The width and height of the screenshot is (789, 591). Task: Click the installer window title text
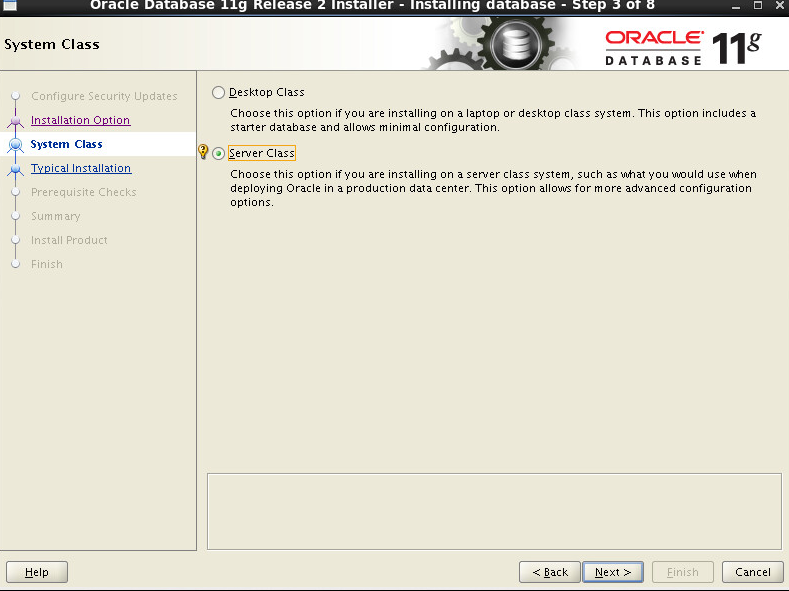[372, 6]
